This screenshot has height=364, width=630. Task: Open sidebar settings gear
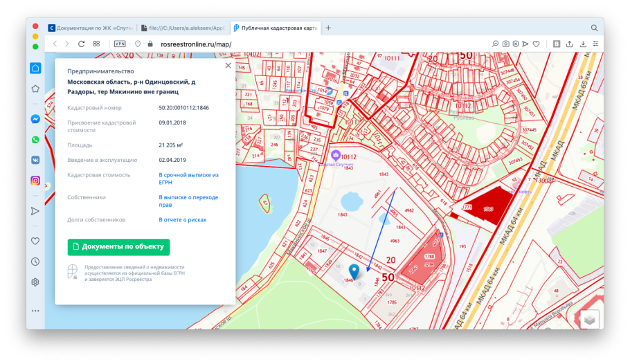coord(35,282)
